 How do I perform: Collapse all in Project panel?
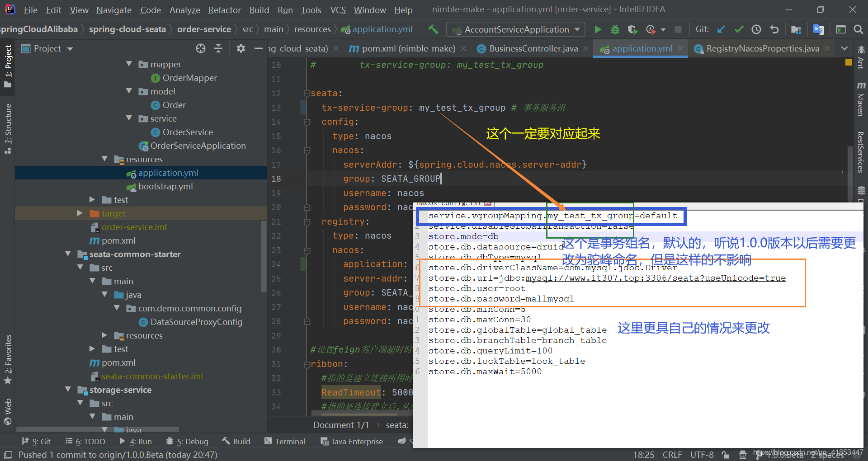click(x=218, y=48)
